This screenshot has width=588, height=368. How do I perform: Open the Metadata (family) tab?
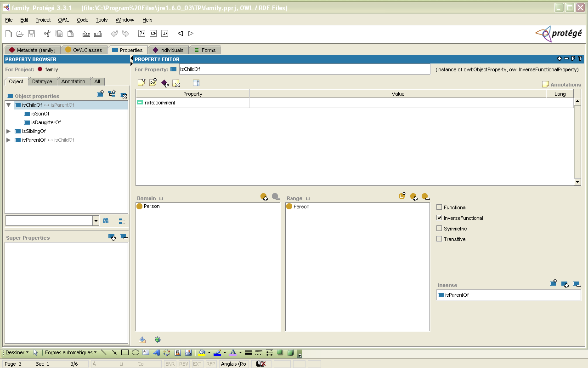coord(32,50)
